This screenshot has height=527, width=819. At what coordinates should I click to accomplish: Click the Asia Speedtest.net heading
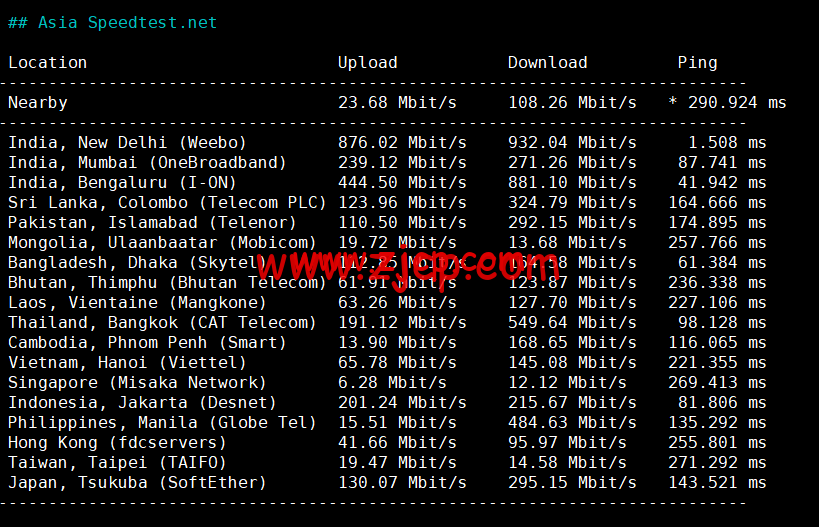coord(112,22)
